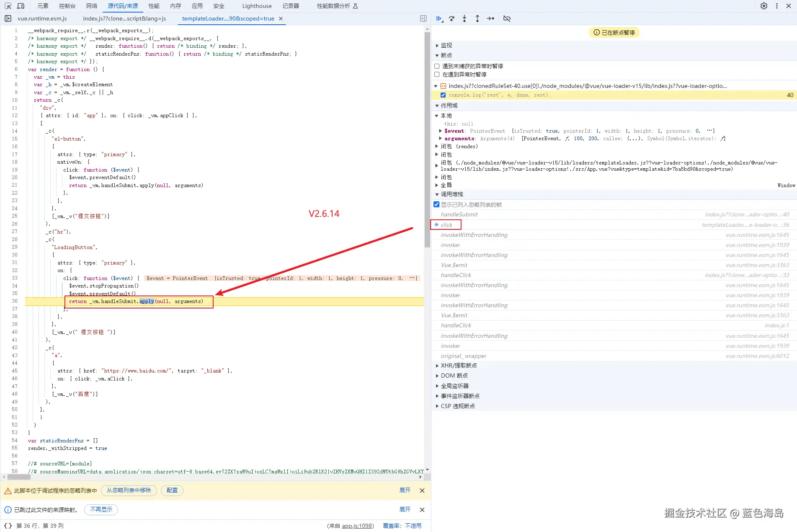Screen dimensions: 797x532
Task: Expand the 监视 watch section
Action: click(x=437, y=45)
